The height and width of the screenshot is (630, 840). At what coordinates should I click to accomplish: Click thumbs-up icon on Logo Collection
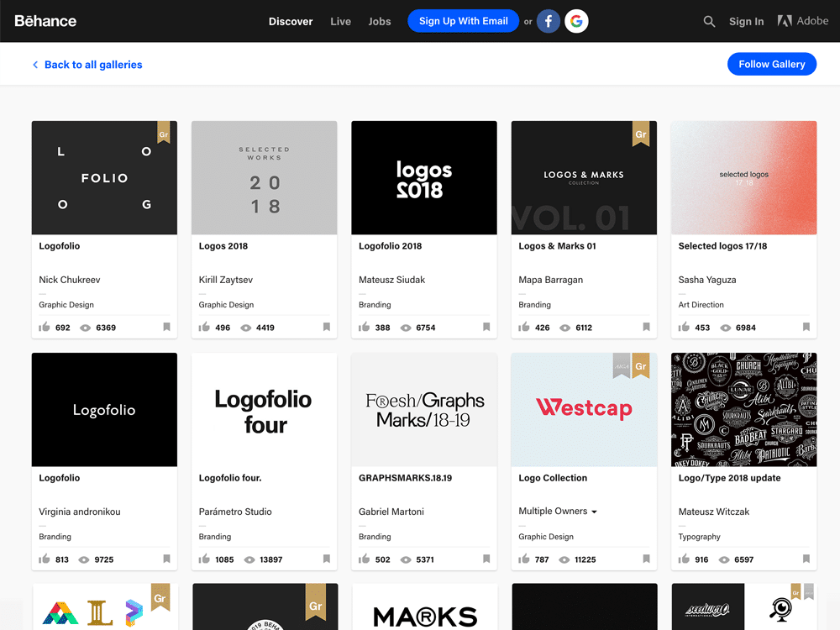[x=524, y=559]
